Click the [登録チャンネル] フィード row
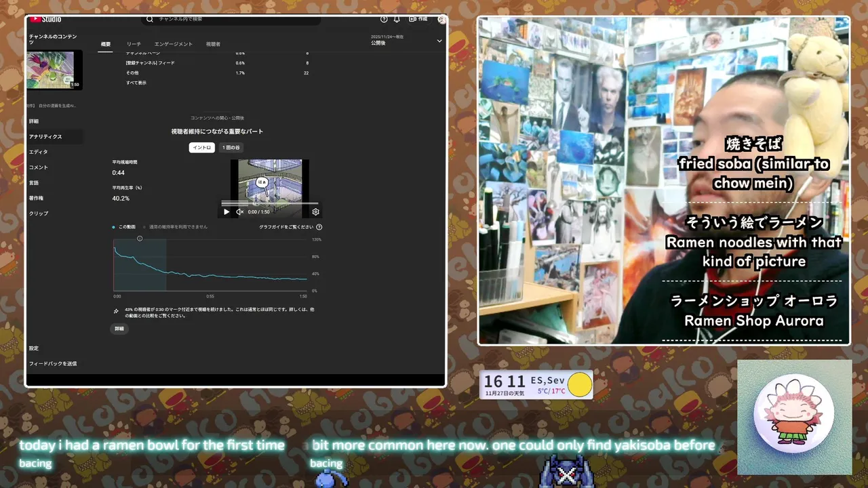 pos(217,62)
